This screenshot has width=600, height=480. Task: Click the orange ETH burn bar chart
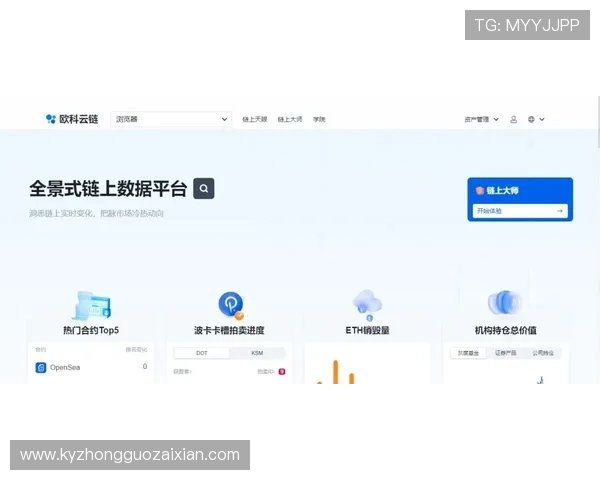click(x=336, y=372)
